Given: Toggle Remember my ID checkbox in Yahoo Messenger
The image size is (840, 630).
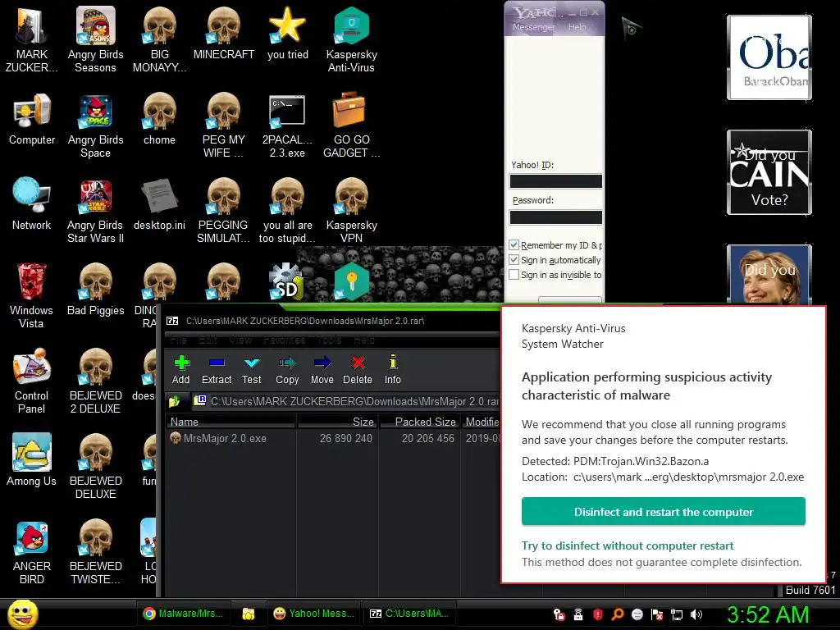Looking at the screenshot, I should [514, 244].
